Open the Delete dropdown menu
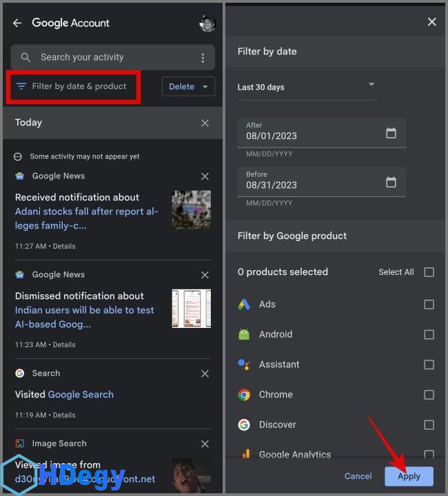The height and width of the screenshot is (496, 448). point(188,87)
